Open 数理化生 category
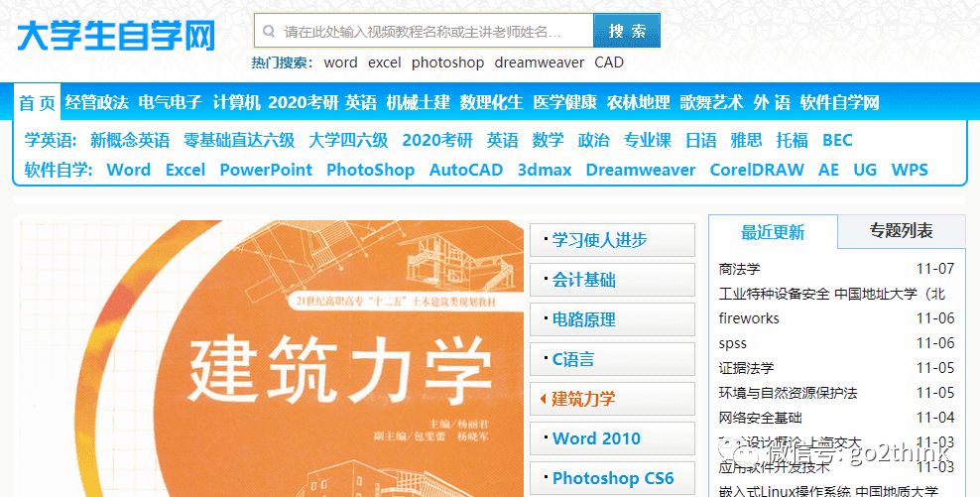This screenshot has height=497, width=980. click(x=491, y=102)
